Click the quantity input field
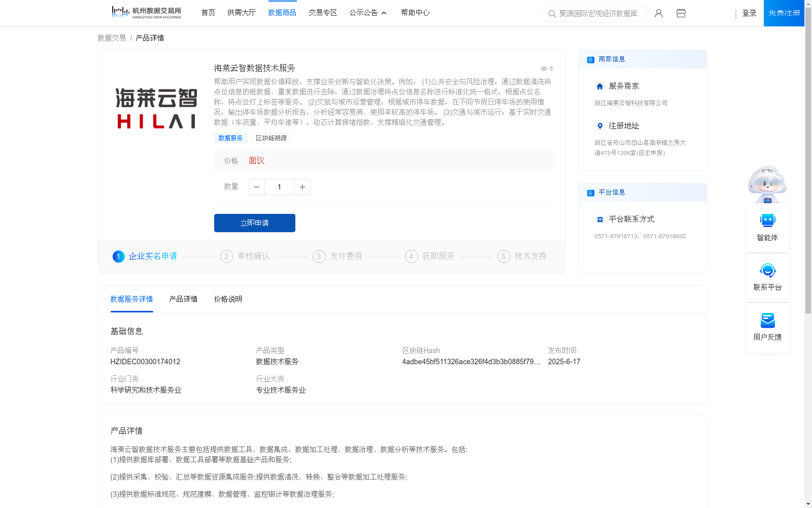The width and height of the screenshot is (812, 508). tap(279, 187)
